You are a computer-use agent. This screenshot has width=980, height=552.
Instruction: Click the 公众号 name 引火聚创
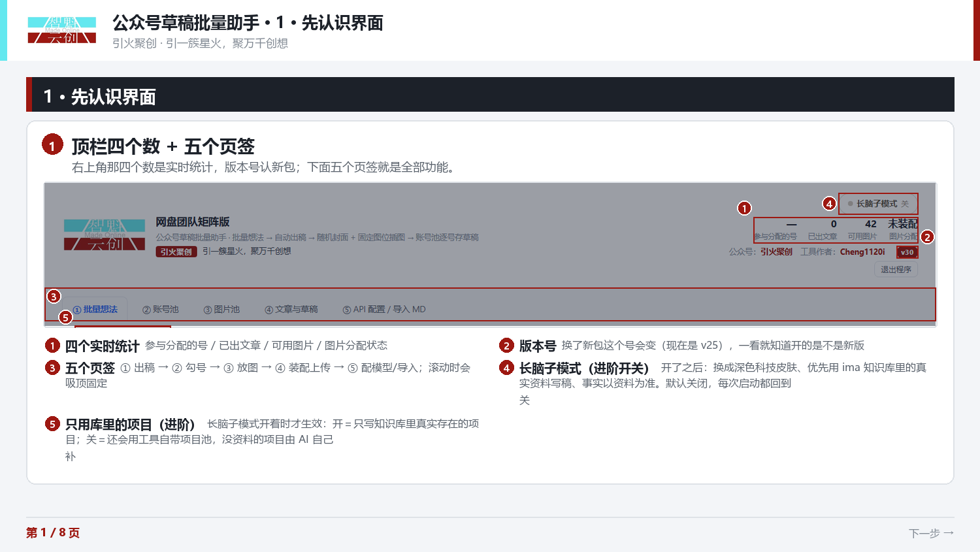[776, 252]
